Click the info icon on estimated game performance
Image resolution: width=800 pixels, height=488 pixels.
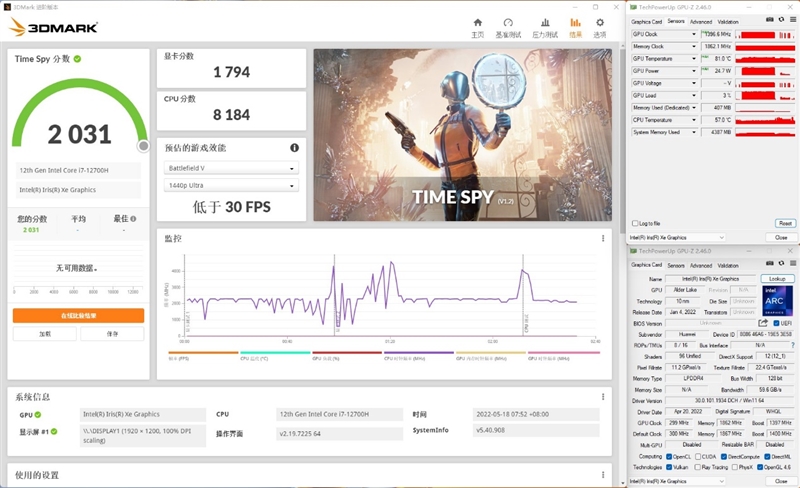[x=294, y=148]
